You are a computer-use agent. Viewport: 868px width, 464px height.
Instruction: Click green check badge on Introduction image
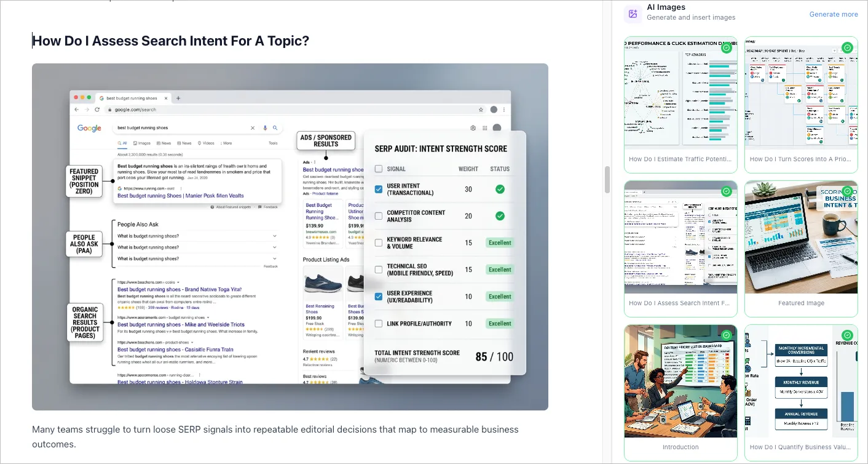(727, 335)
